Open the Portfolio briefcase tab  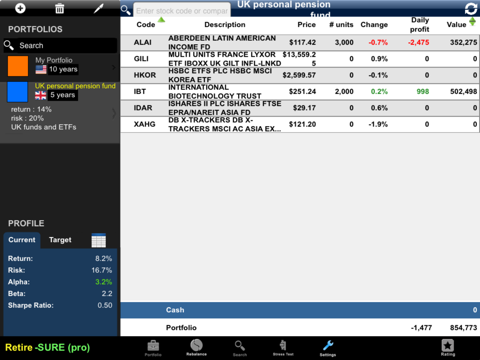pos(153,348)
